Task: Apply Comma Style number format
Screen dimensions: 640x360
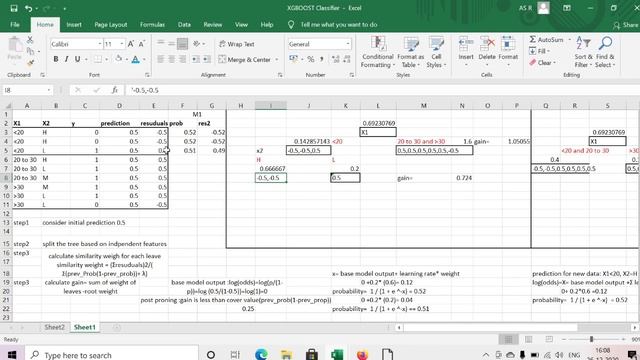Action: [x=322, y=60]
